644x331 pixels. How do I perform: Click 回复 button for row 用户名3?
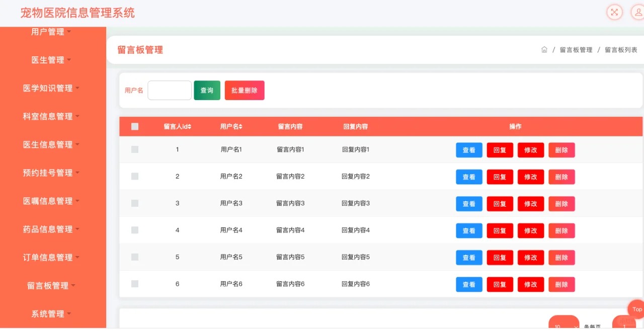click(x=500, y=204)
